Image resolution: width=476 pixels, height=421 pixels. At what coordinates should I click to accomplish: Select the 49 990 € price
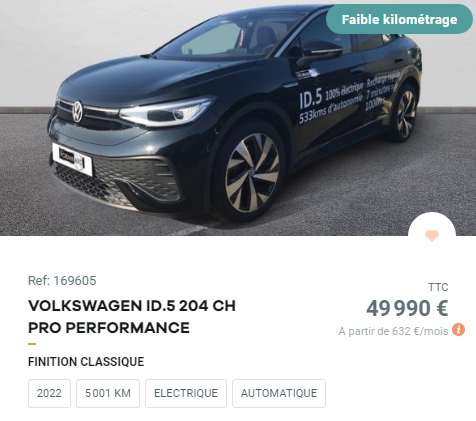point(407,308)
